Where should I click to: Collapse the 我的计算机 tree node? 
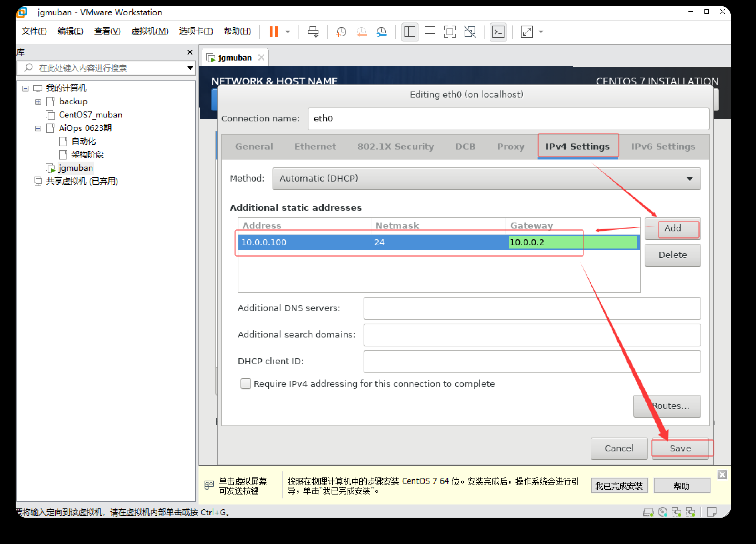pyautogui.click(x=25, y=88)
